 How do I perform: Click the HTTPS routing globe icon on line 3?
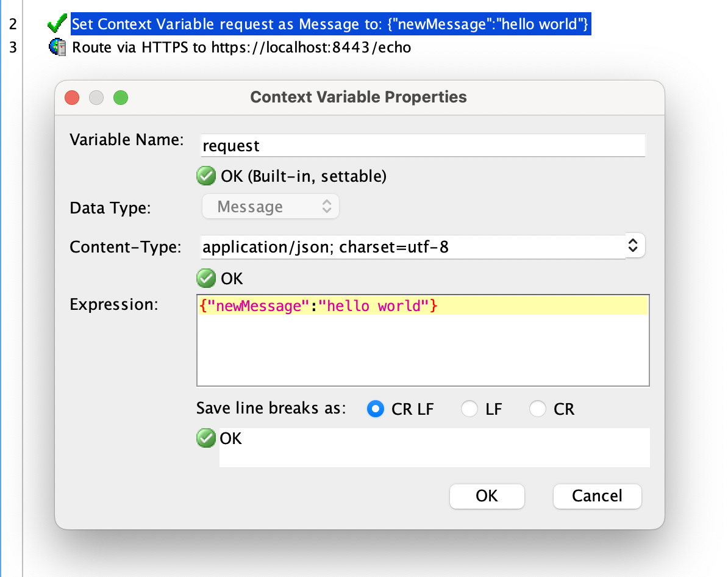tap(57, 47)
